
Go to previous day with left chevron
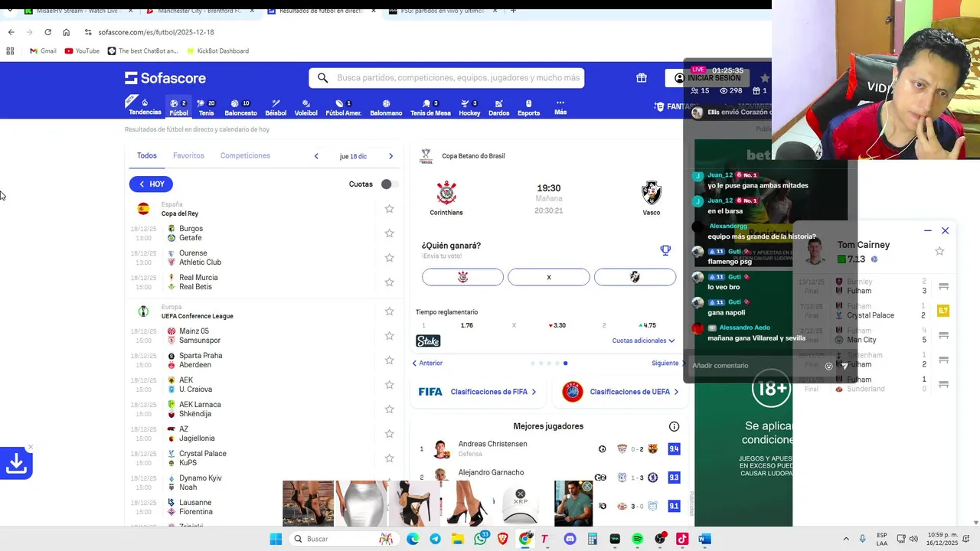click(x=316, y=156)
